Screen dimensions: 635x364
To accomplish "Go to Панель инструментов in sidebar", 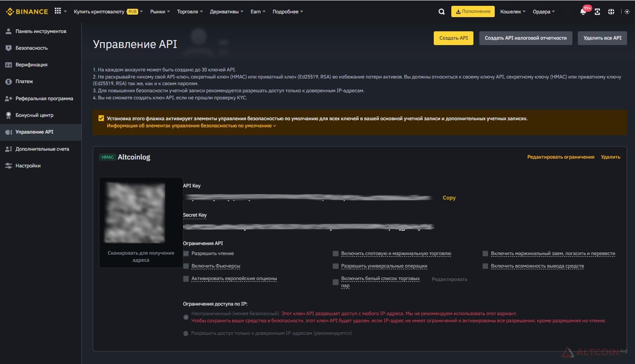I will (x=41, y=31).
